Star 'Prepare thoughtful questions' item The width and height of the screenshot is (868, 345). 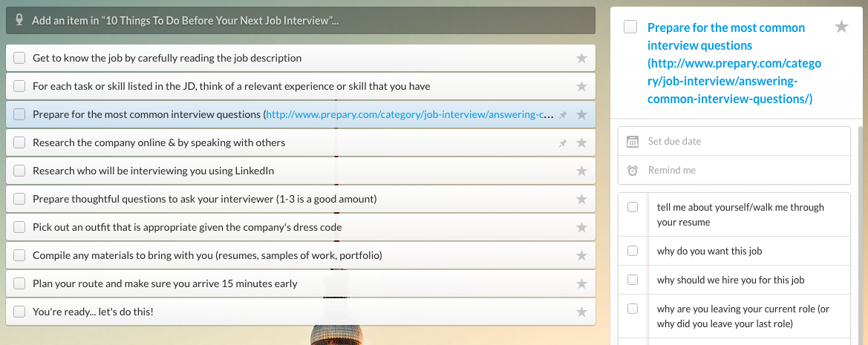pyautogui.click(x=581, y=199)
